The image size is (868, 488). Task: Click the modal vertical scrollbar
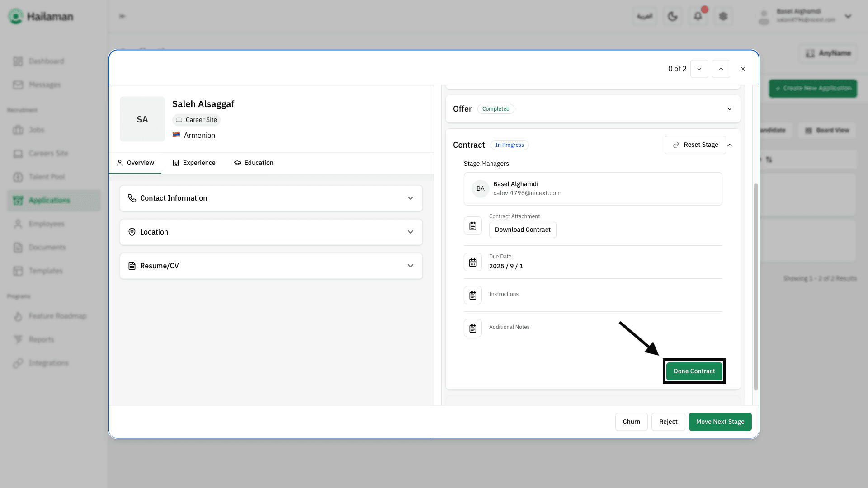coord(755,287)
